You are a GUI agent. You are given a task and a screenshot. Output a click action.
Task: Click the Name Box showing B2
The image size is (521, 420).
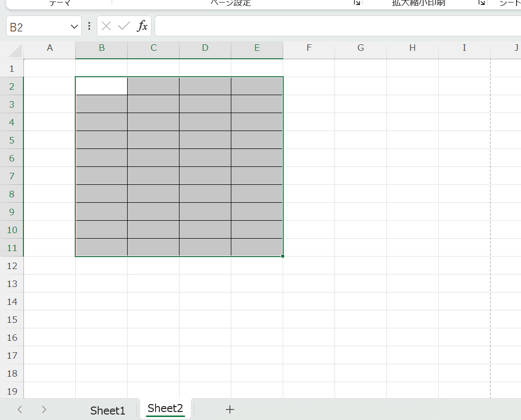coord(37,27)
